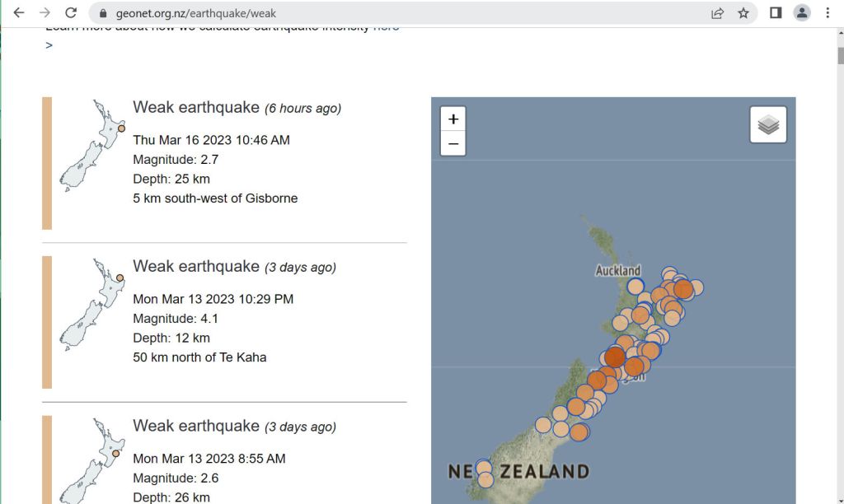844x504 pixels.
Task: Click the Gisborne quake map thumbnail
Action: (x=91, y=147)
